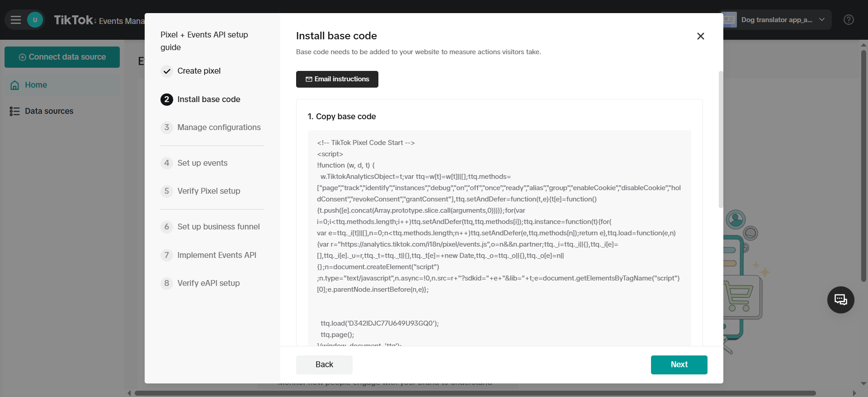Select Implement Events API step
Screen dimensions: 868x397
pos(217,255)
